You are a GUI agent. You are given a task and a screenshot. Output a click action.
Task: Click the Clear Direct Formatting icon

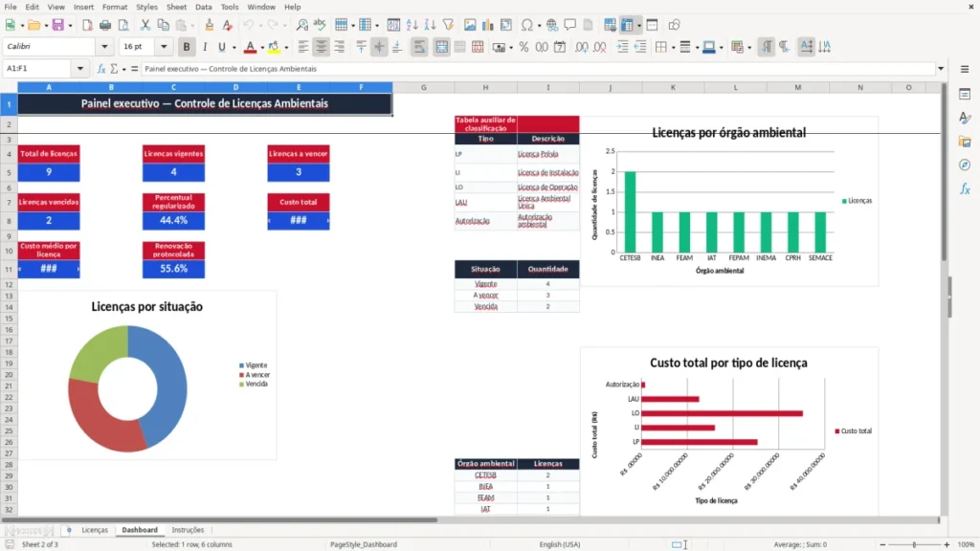(228, 25)
